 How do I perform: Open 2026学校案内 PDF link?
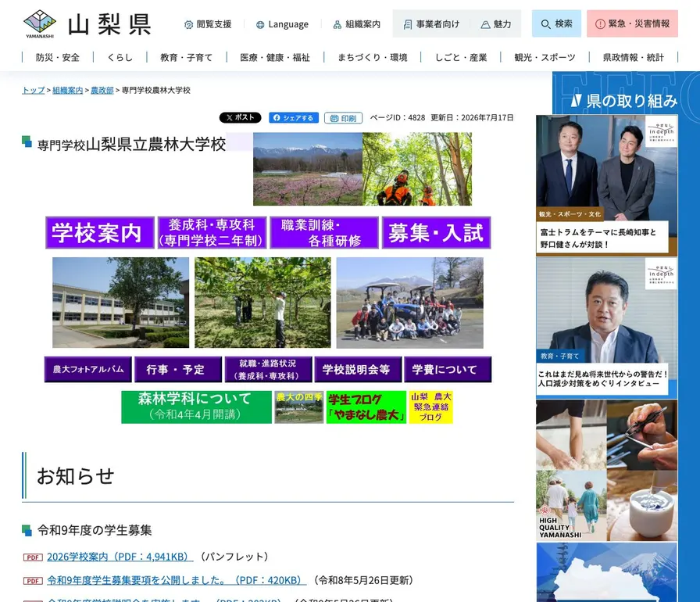click(120, 557)
